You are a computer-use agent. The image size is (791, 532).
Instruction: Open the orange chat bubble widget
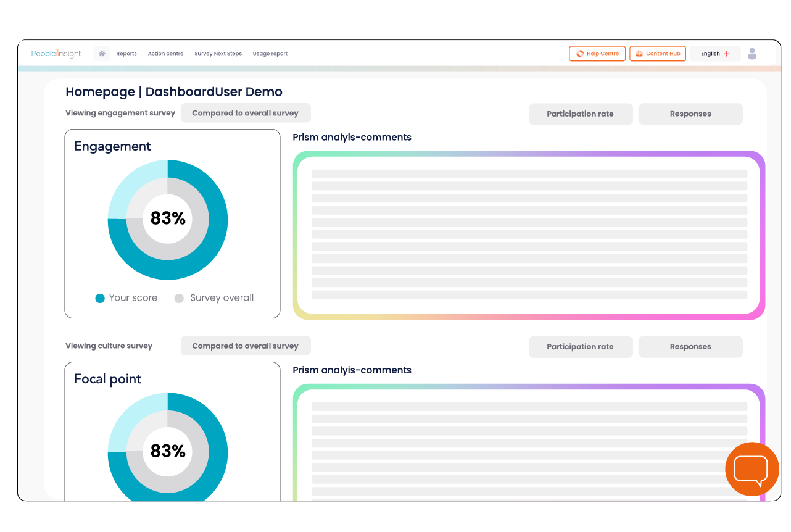(752, 469)
